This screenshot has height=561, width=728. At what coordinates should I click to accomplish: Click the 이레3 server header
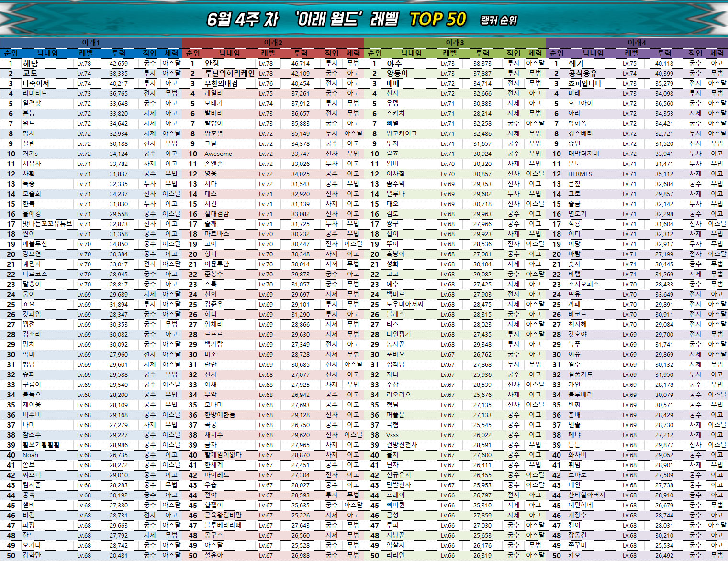click(455, 43)
